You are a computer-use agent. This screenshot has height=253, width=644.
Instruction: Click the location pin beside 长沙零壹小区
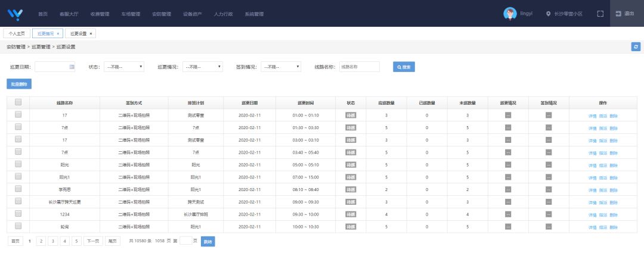pos(548,14)
